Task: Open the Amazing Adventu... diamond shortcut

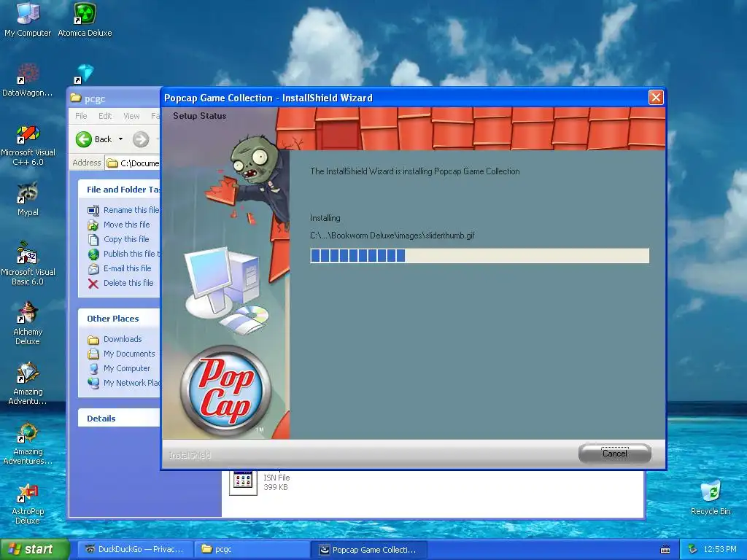Action: (28, 384)
